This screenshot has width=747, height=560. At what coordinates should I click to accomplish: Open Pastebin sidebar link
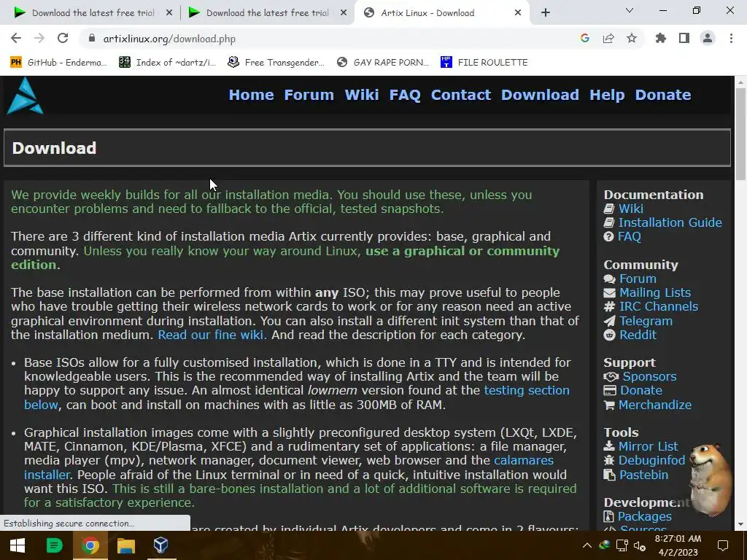coord(643,475)
